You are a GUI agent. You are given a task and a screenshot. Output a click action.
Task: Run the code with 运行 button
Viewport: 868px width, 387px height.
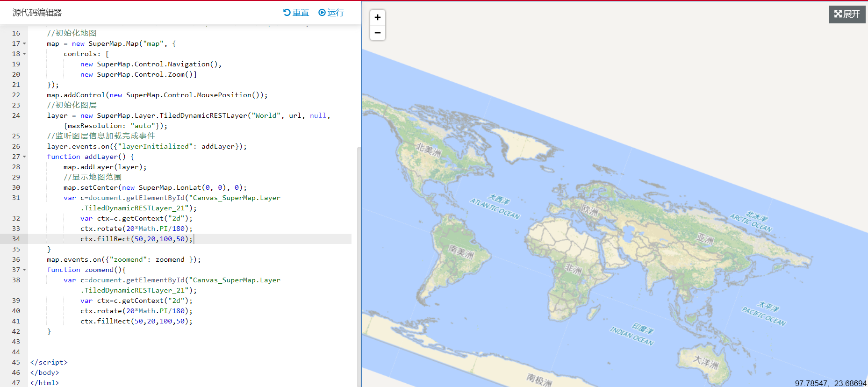331,13
